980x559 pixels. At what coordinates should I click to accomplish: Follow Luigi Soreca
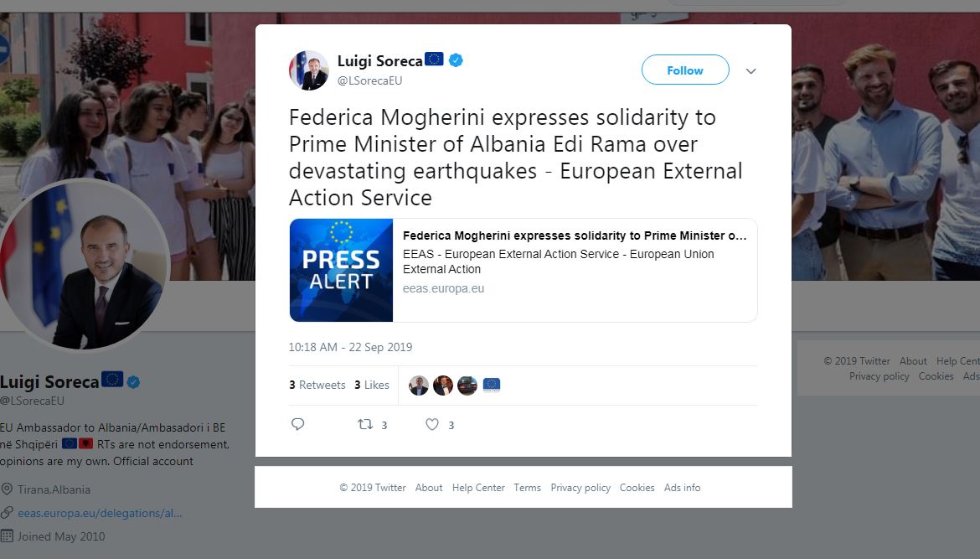[685, 70]
